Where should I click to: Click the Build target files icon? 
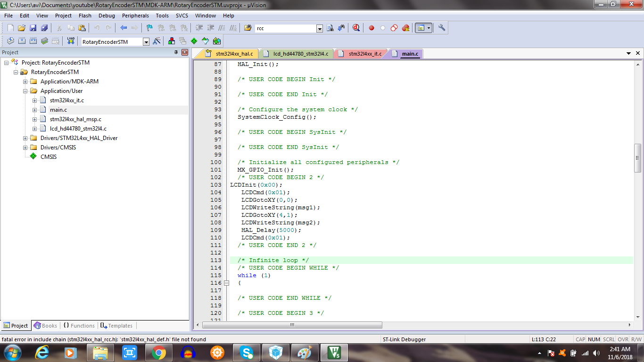(21, 41)
